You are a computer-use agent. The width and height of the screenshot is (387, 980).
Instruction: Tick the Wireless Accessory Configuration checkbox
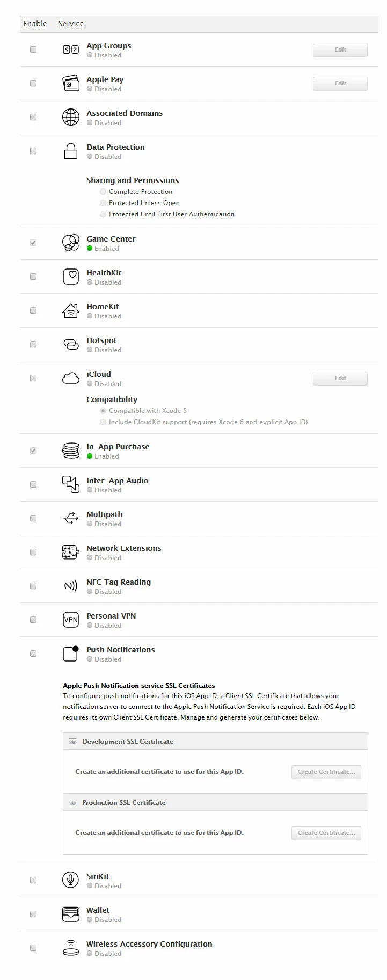[33, 948]
